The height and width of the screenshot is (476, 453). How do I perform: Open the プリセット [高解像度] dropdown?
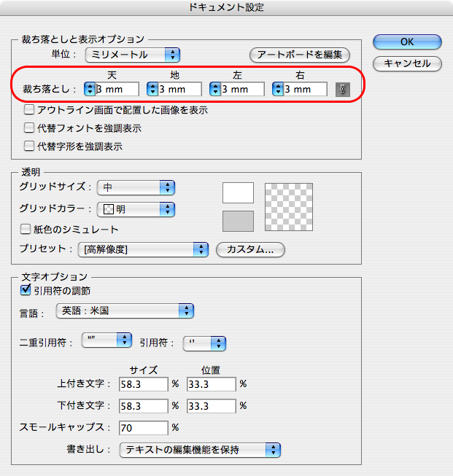point(143,249)
